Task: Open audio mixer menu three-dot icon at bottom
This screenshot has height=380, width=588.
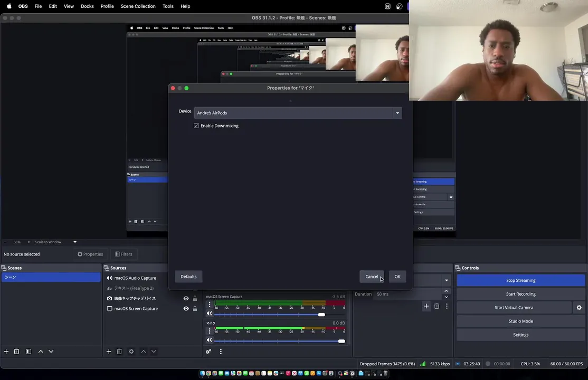Action: (x=221, y=351)
